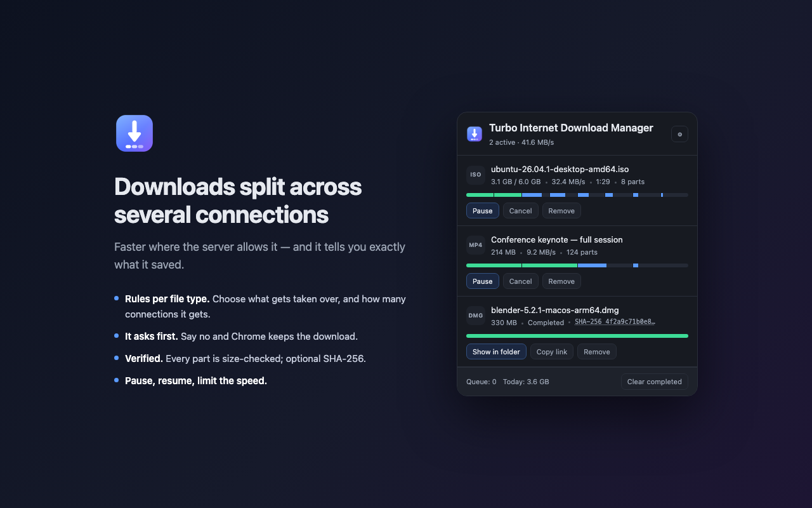Click the Turbo Internet Download Manager title
The image size is (812, 508).
(571, 128)
